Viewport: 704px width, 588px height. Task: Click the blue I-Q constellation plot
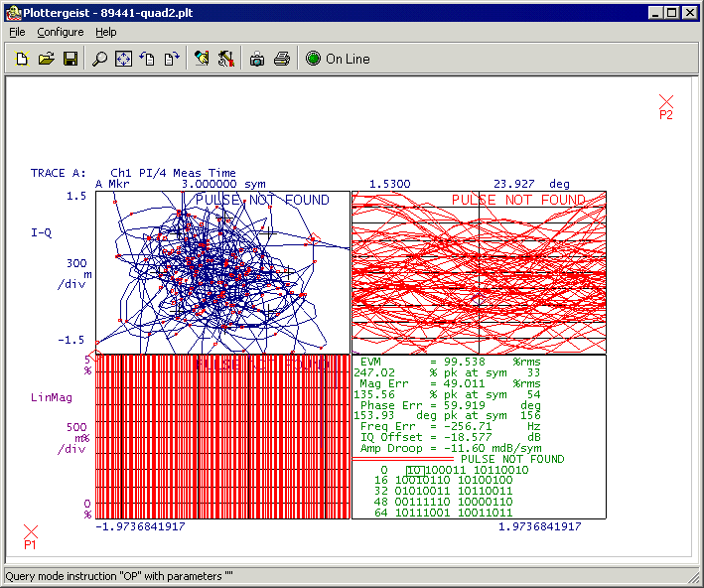point(222,272)
